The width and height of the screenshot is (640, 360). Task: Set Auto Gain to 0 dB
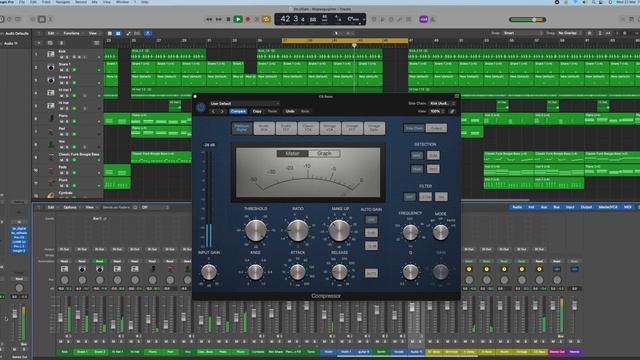click(x=371, y=233)
